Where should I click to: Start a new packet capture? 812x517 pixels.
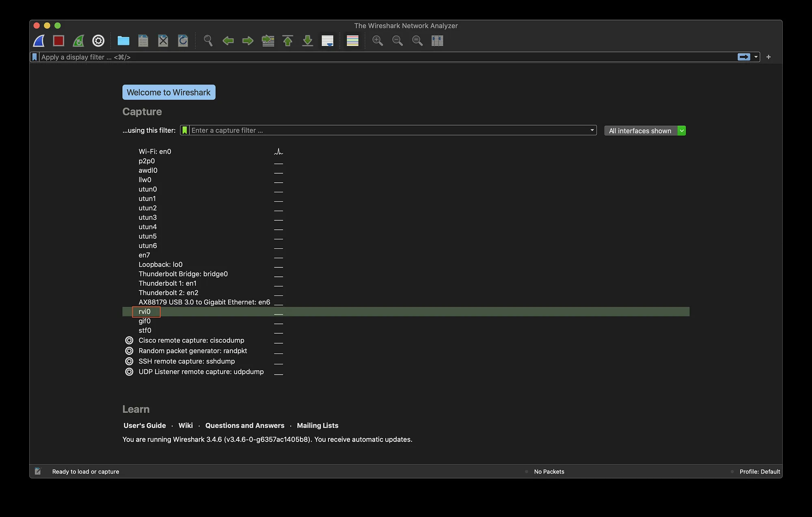[x=39, y=41]
